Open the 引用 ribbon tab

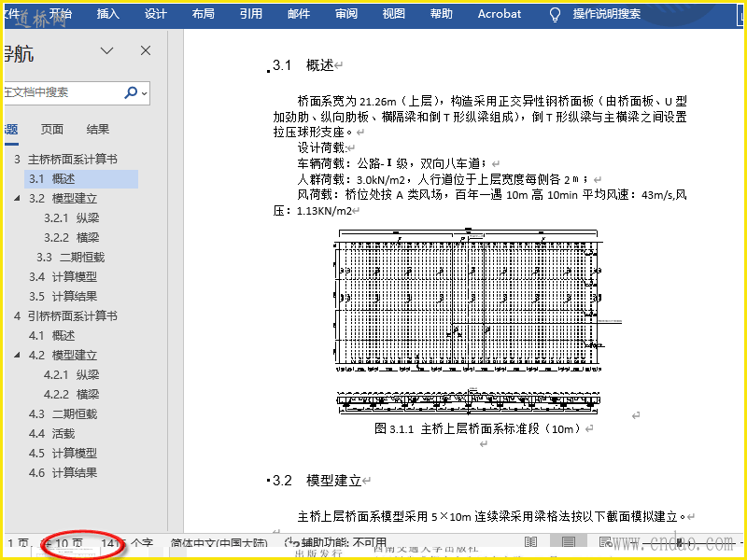pos(250,14)
